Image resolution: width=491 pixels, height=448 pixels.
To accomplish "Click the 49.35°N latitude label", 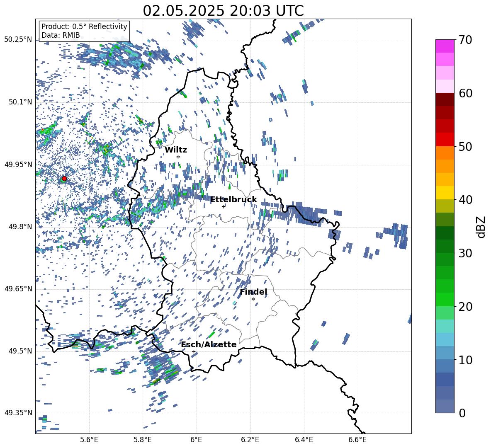I will (x=18, y=413).
